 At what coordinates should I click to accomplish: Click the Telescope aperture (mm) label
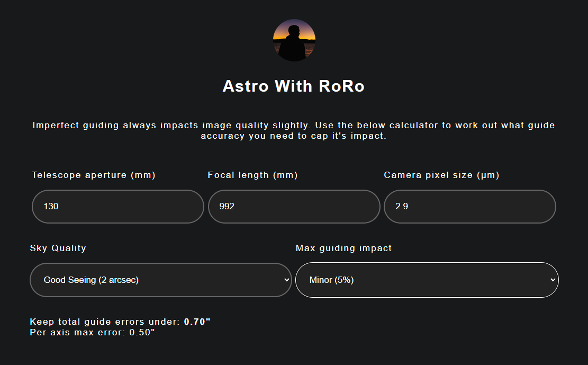pos(93,175)
